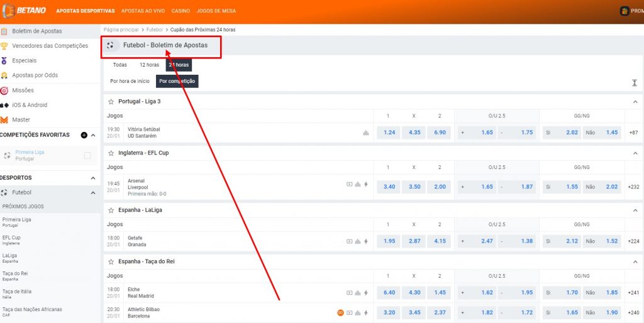Click the Boletim de Apostas clipboard icon

(4, 31)
